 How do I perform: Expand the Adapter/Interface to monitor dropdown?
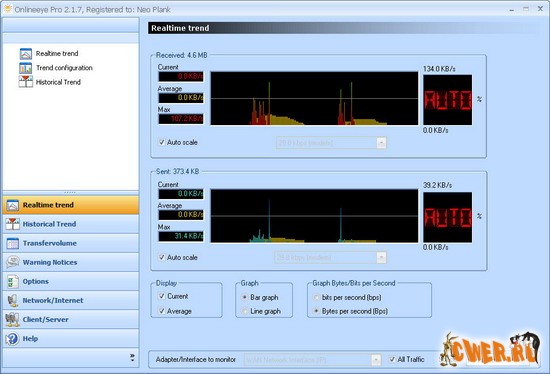pos(376,360)
